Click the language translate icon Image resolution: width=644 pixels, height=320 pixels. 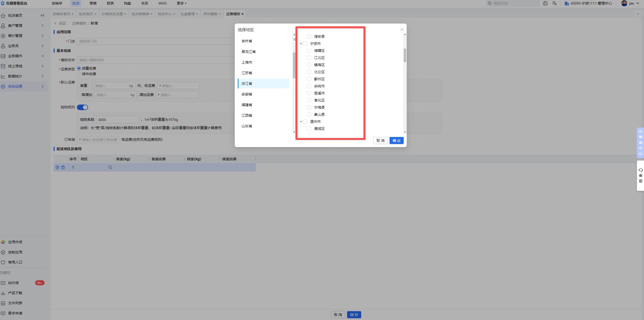(554, 3)
